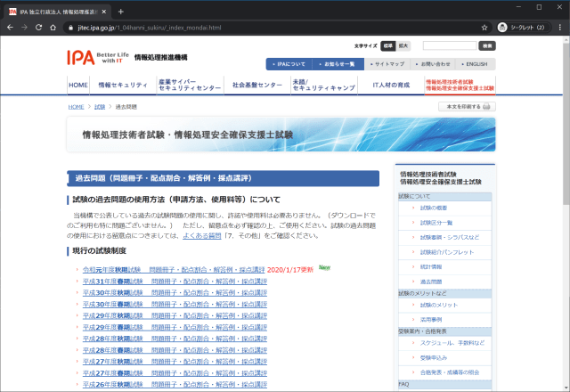This screenshot has width=570, height=392.
Task: Open the 平成30年度春期試験 link
Action: [x=175, y=305]
